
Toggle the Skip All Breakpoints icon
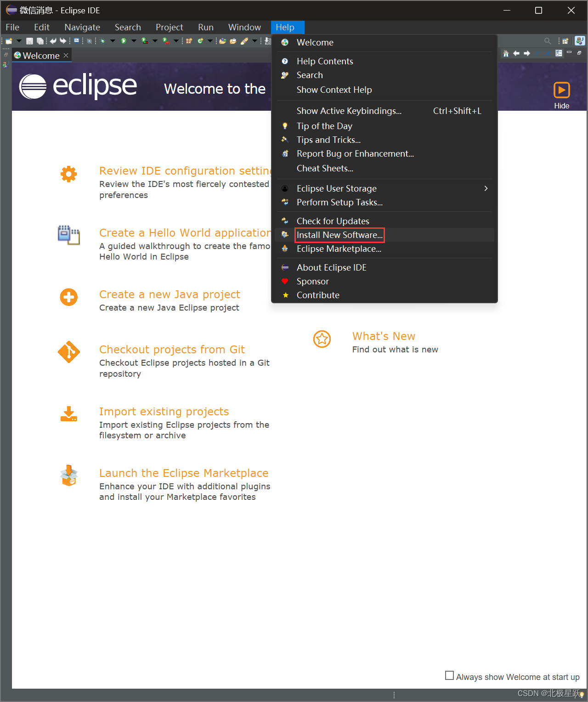click(x=89, y=41)
